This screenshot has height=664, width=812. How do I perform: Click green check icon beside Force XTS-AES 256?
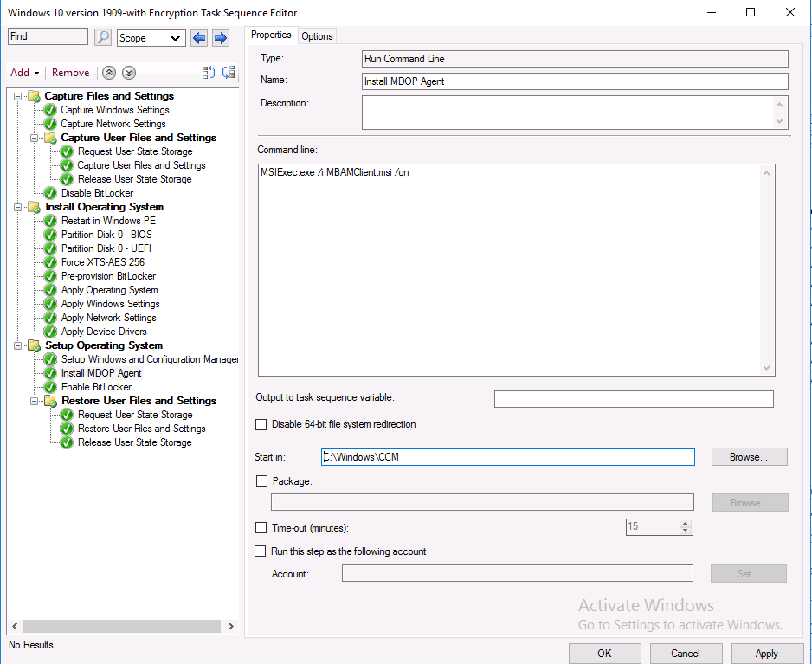click(50, 262)
